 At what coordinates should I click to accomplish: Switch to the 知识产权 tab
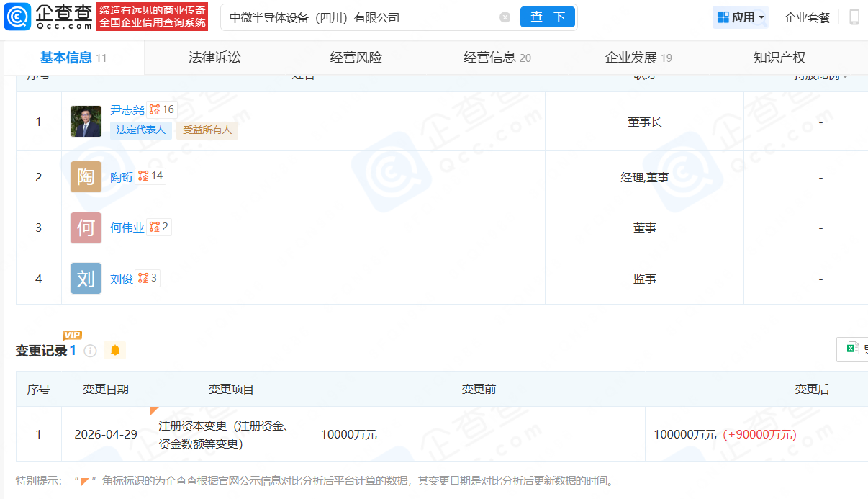(779, 58)
